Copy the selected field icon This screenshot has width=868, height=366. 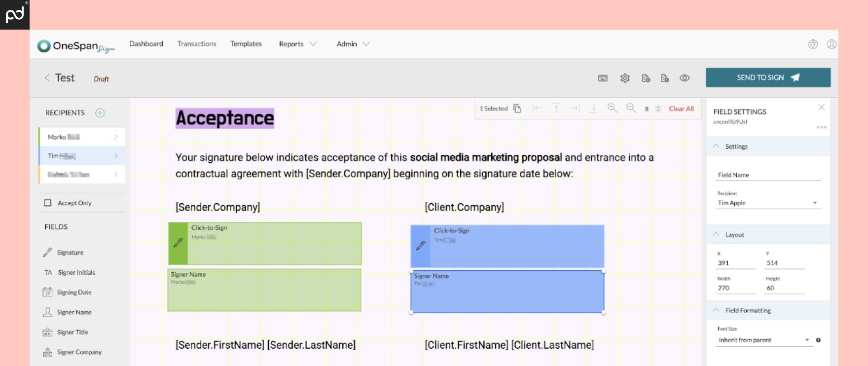(517, 109)
